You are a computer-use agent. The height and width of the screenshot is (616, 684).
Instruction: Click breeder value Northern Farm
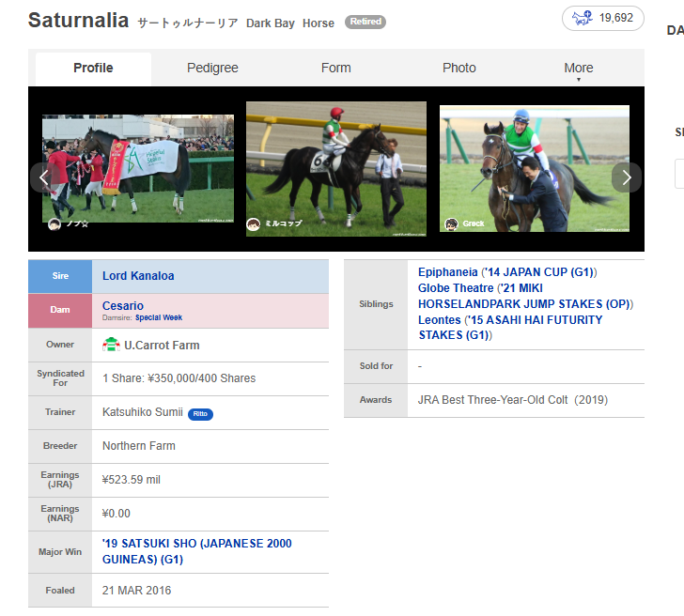click(139, 446)
